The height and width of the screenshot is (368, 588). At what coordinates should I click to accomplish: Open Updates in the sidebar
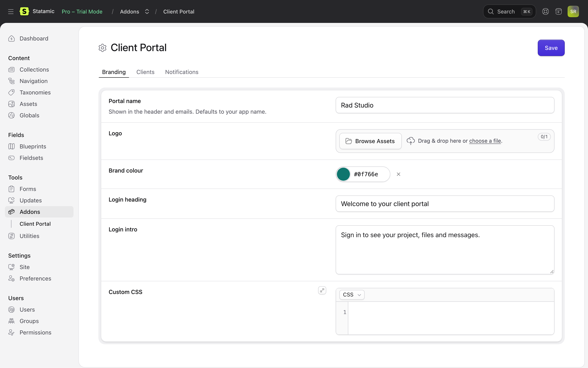point(31,201)
